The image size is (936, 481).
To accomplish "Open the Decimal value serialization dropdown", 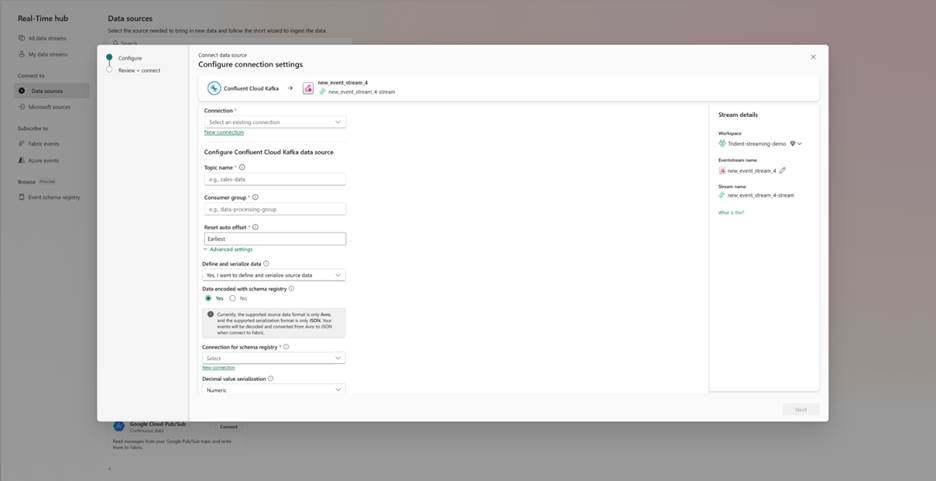I will coord(273,390).
